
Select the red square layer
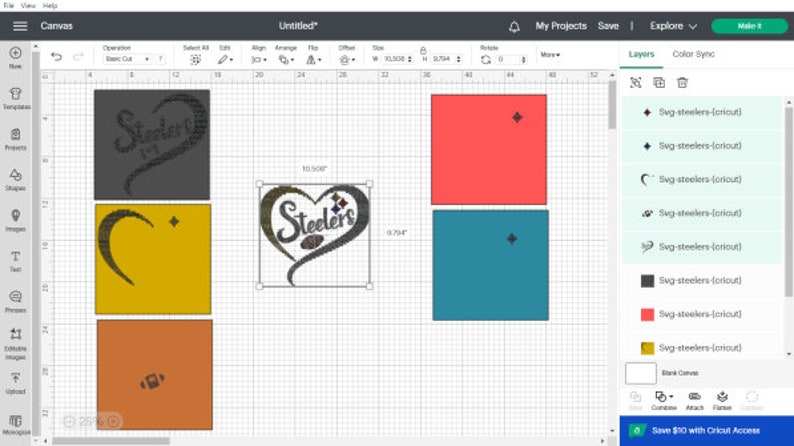coord(701,314)
